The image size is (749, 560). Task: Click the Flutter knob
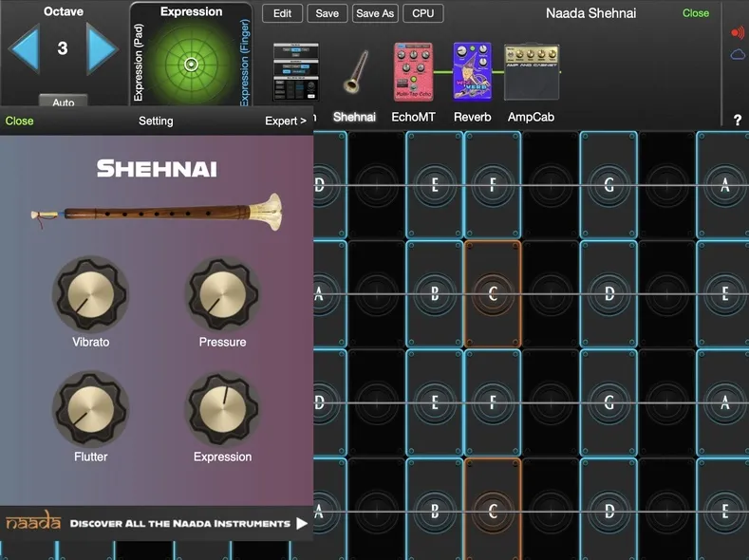[91, 409]
